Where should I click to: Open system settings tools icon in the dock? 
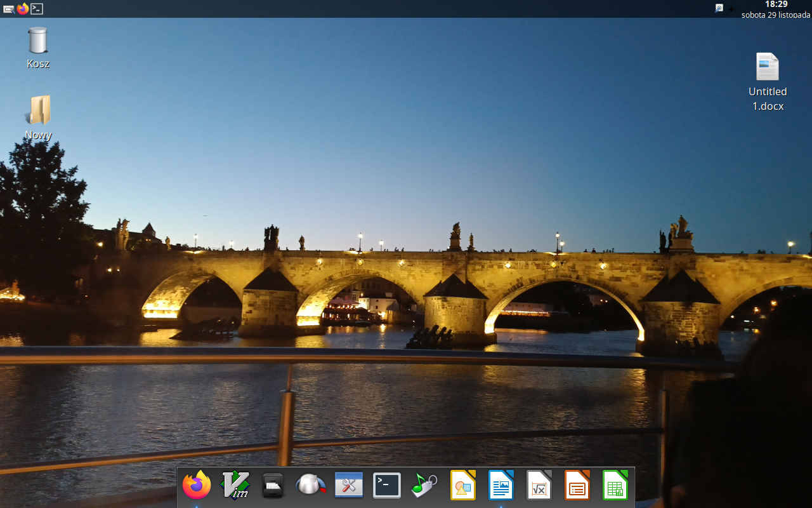coord(348,485)
